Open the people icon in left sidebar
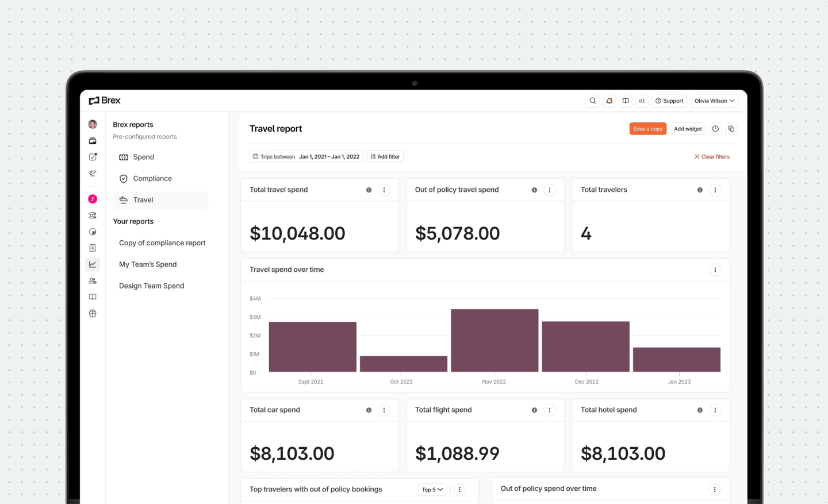This screenshot has height=504, width=828. coord(93,281)
